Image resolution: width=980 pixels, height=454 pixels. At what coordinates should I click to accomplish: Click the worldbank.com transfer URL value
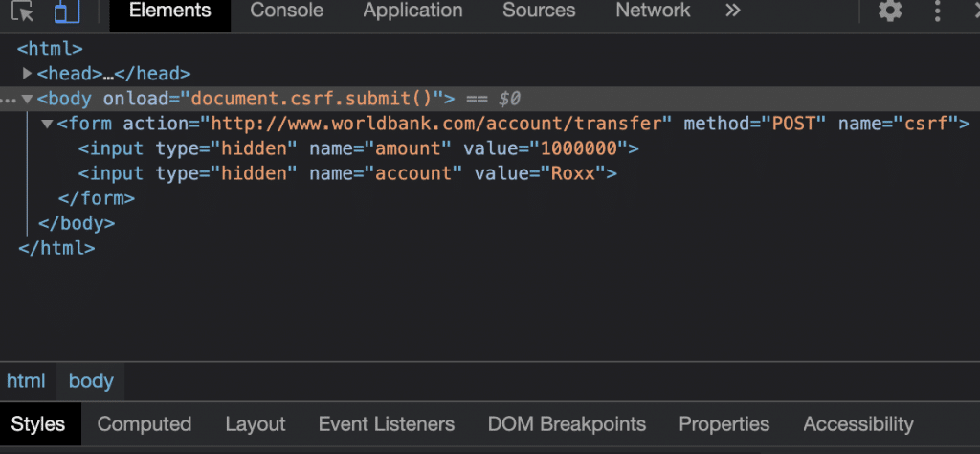click(436, 124)
